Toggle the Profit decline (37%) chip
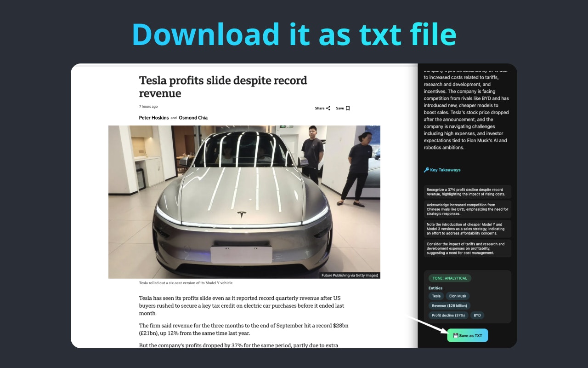The height and width of the screenshot is (368, 588). (448, 315)
